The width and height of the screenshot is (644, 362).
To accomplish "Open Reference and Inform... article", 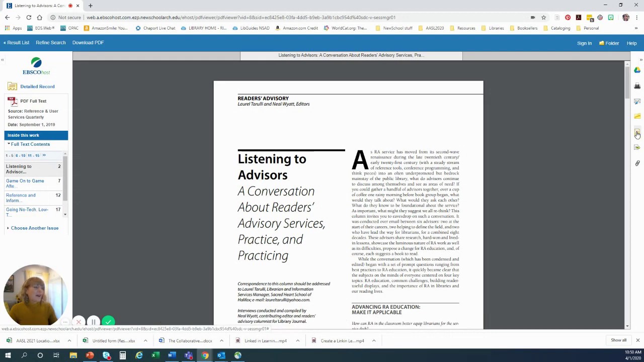I will [x=21, y=198].
